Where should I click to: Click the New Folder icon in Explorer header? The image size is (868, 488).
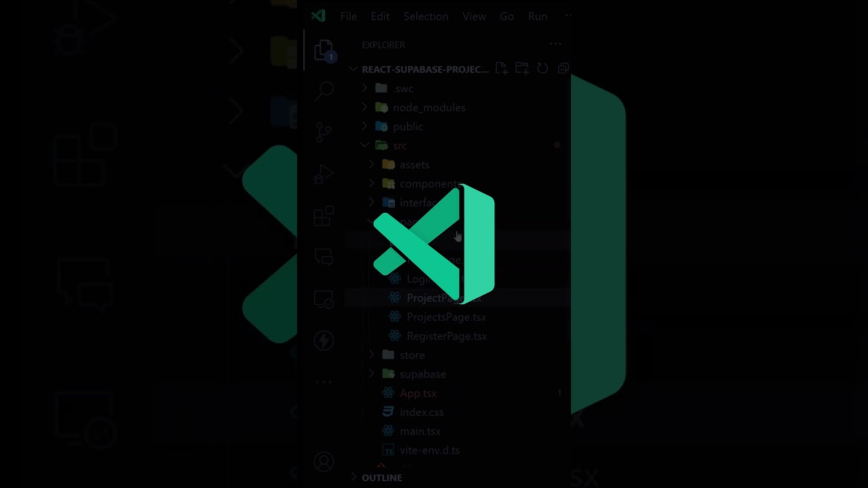tap(521, 68)
